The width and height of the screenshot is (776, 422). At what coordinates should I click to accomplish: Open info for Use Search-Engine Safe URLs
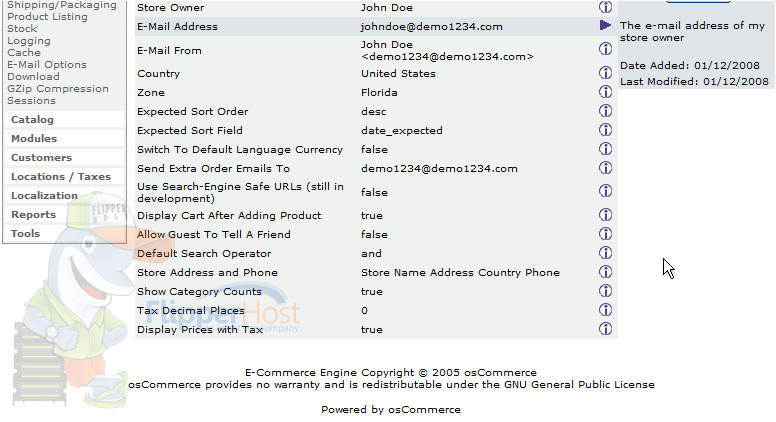(605, 191)
